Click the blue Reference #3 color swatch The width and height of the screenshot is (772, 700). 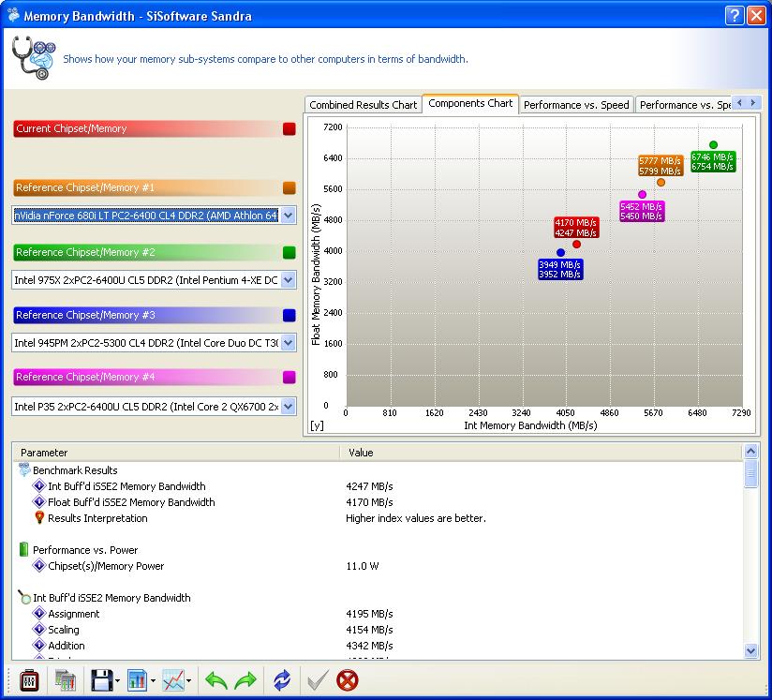(x=289, y=316)
